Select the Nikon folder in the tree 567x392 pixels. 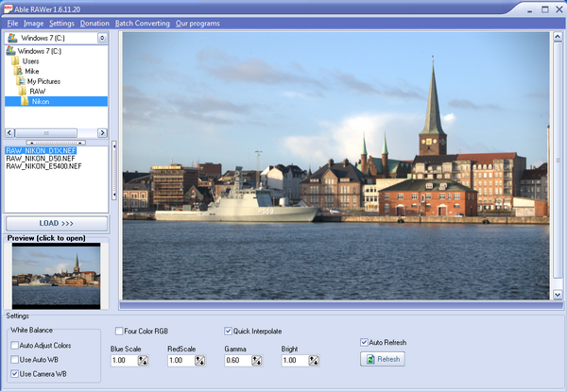pyautogui.click(x=41, y=101)
